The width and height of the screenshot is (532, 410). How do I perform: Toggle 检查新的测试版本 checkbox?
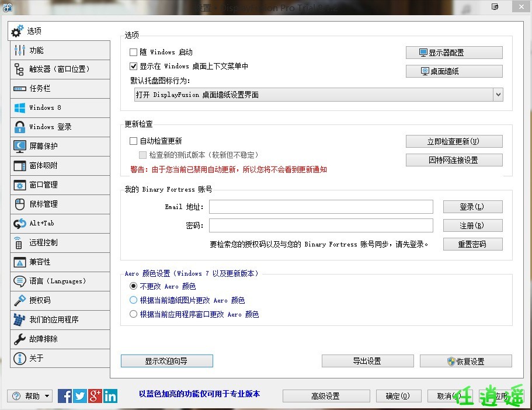tap(143, 155)
